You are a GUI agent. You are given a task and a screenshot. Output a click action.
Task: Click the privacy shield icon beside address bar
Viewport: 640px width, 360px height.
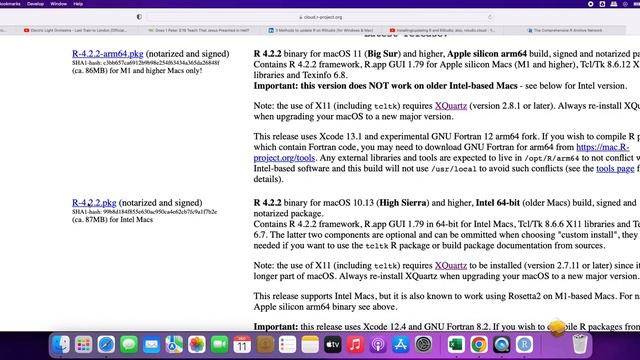click(139, 17)
